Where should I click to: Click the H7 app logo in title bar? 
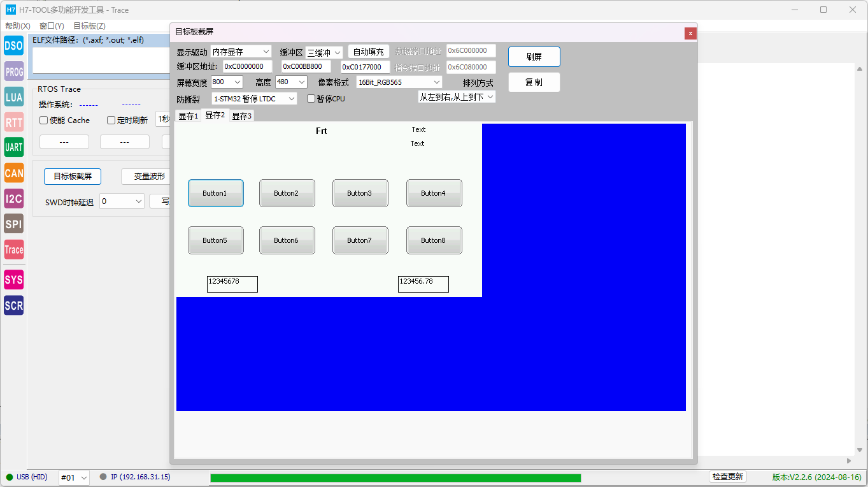pos(10,10)
